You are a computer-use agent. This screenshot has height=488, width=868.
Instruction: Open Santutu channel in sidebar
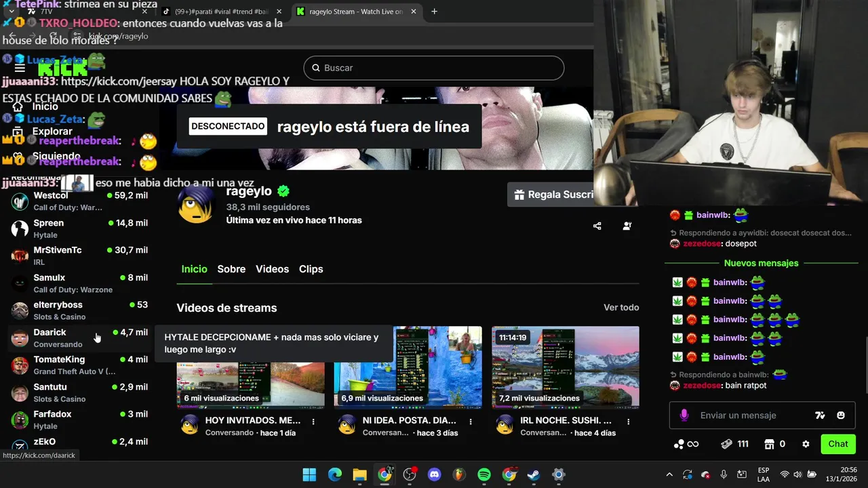click(x=80, y=392)
